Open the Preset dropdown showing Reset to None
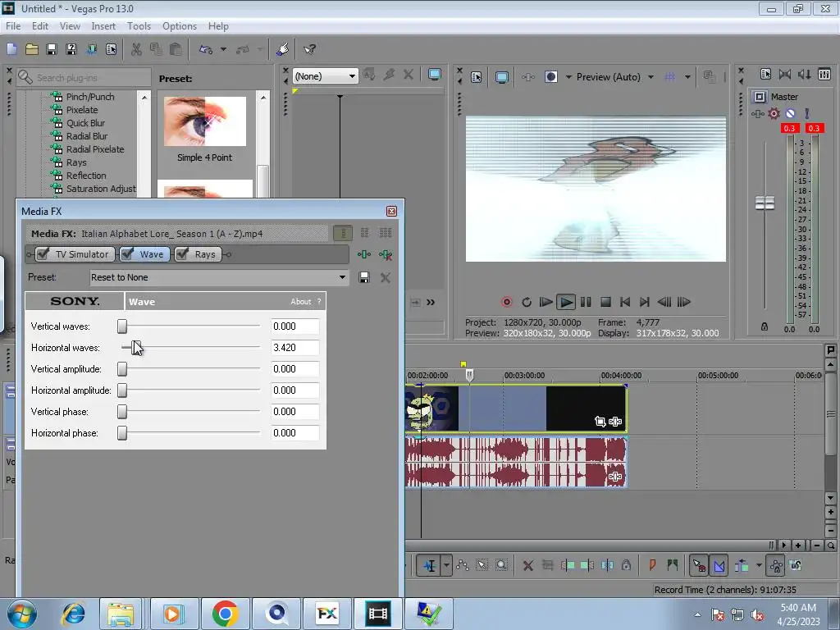840x630 pixels. click(x=219, y=277)
